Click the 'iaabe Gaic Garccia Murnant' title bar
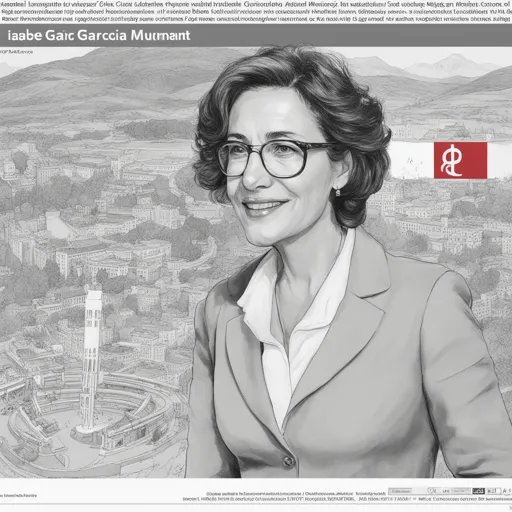The image size is (512, 512). (256, 35)
